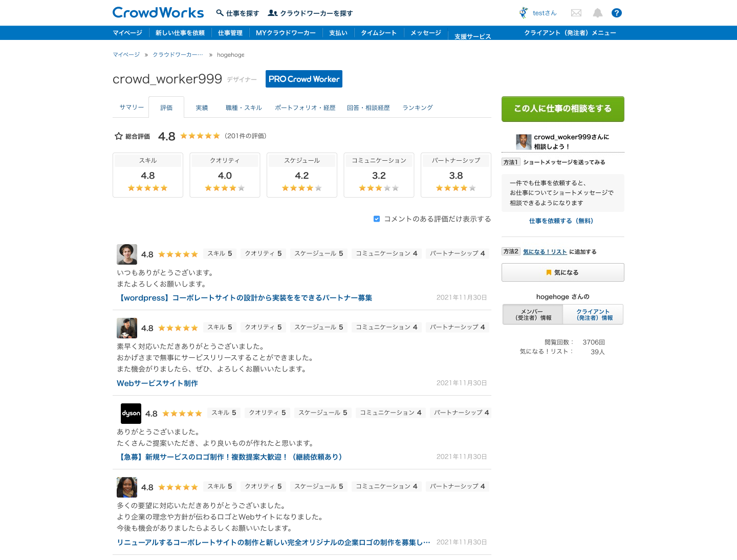Switch to the 実績 tab
Viewport: 737px width, 560px height.
(x=202, y=108)
